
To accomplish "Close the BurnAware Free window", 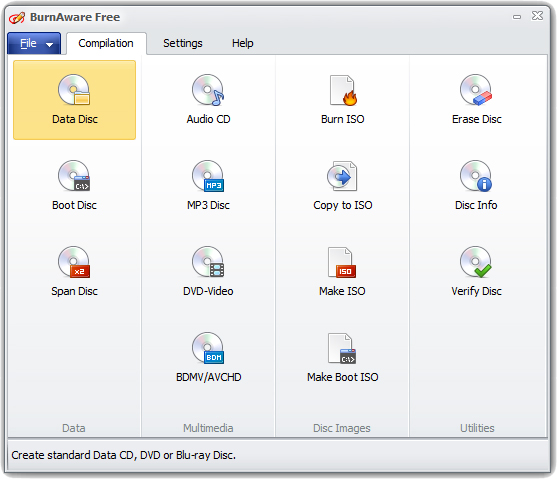I will (537, 16).
